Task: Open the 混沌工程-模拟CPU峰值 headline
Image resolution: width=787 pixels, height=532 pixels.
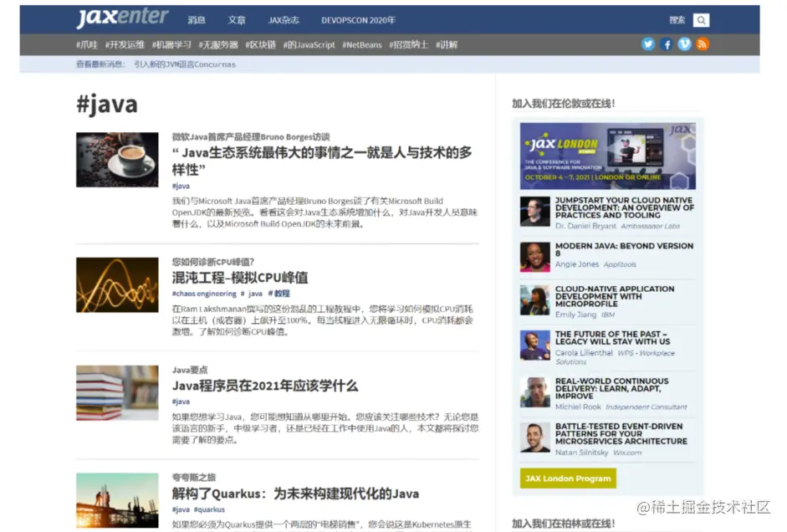Action: [x=240, y=278]
